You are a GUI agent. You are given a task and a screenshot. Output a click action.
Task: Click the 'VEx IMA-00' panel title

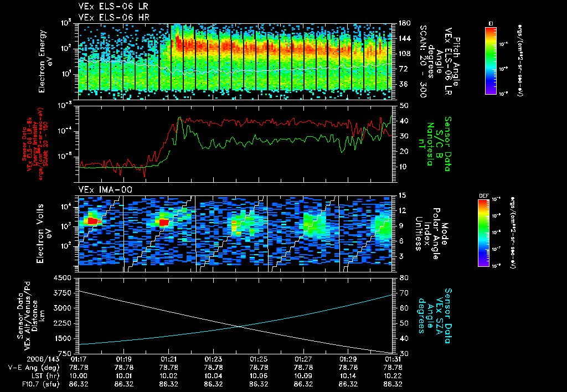click(105, 189)
